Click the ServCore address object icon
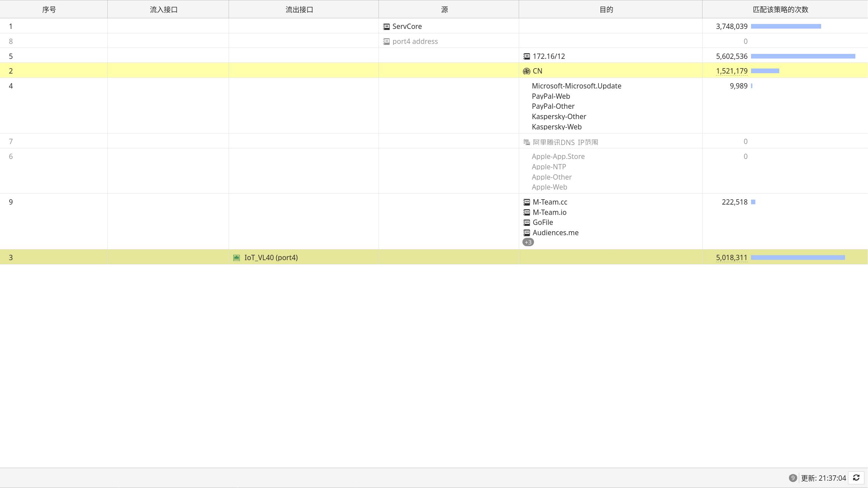This screenshot has height=488, width=868. (386, 27)
